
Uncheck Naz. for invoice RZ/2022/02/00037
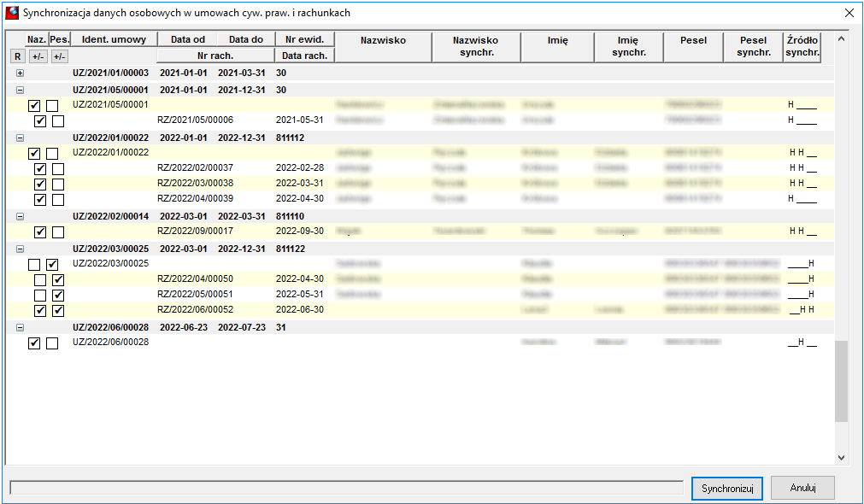(40, 168)
